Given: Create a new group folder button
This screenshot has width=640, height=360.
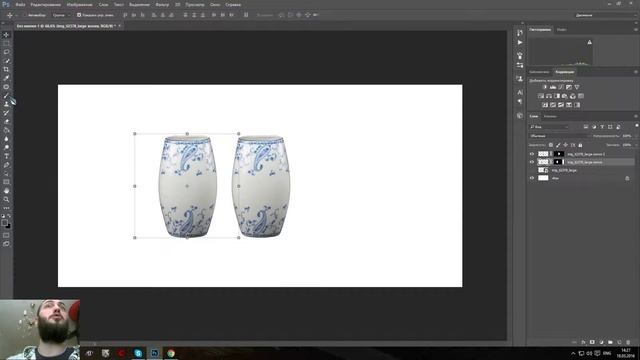Looking at the screenshot, I should [x=610, y=342].
